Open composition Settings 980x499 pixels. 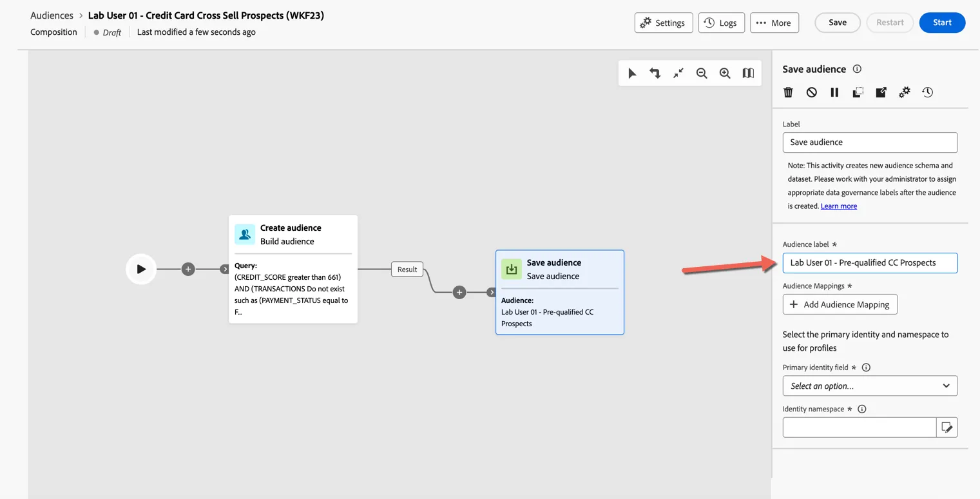[664, 23]
